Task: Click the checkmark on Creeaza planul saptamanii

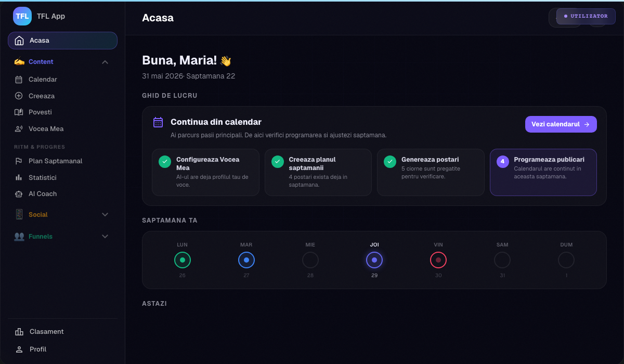Action: 278,162
